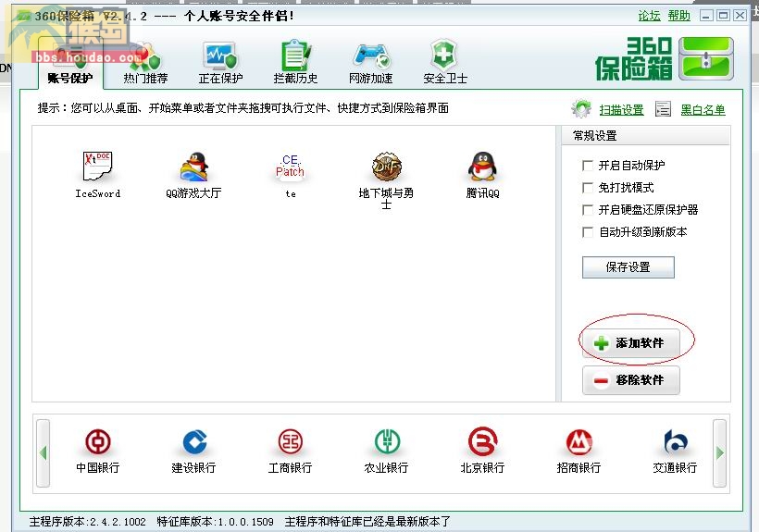Open the 黑白名单 link
Viewport: 759px width, 532px height.
point(703,110)
